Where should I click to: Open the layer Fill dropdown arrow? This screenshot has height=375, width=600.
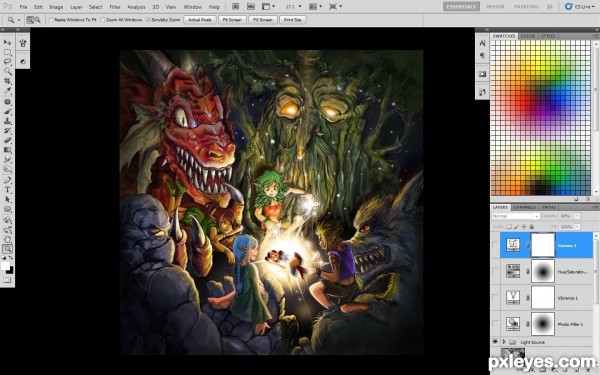point(577,227)
